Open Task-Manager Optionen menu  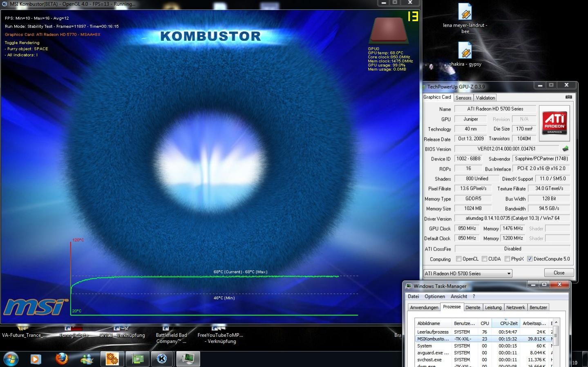435,296
